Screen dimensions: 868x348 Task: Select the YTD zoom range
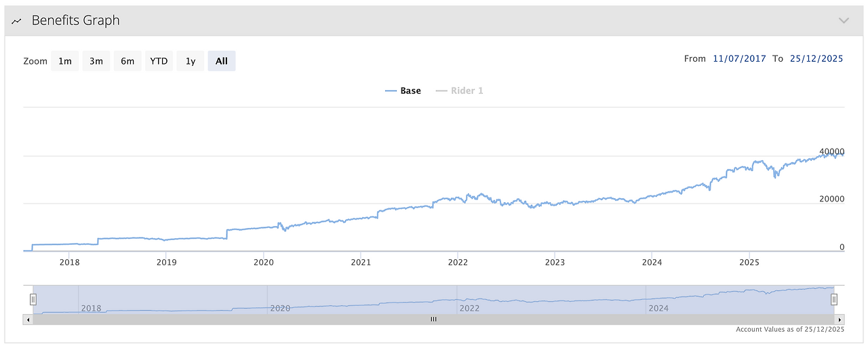coord(159,61)
